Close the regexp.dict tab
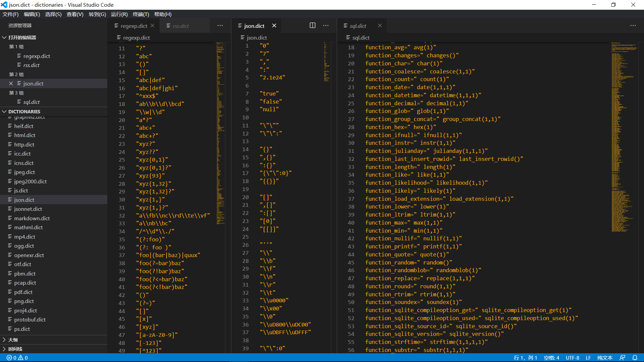 (x=153, y=25)
